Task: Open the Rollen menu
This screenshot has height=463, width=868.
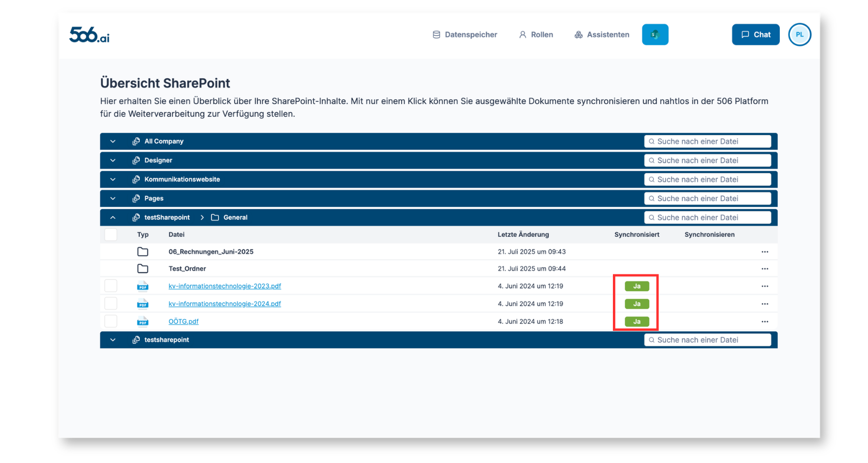Action: pyautogui.click(x=536, y=35)
